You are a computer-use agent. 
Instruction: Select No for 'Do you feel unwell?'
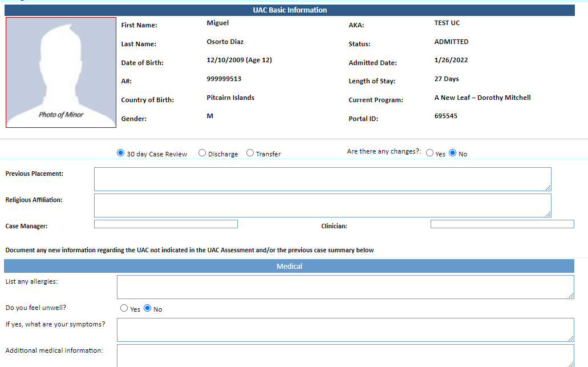[x=147, y=308]
